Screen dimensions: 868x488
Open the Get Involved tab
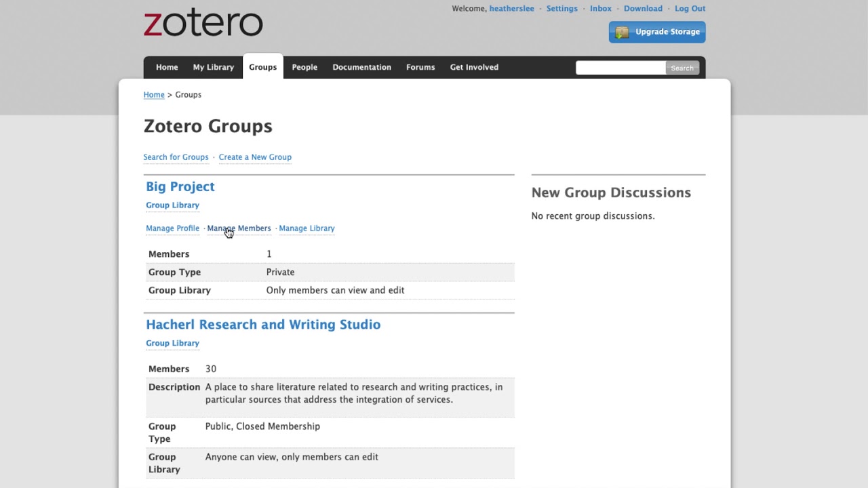[x=474, y=67]
